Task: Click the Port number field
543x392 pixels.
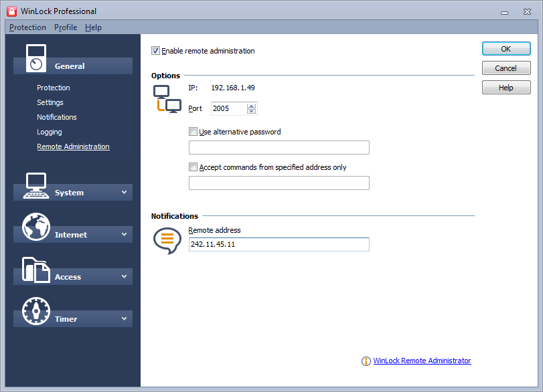Action: (229, 108)
